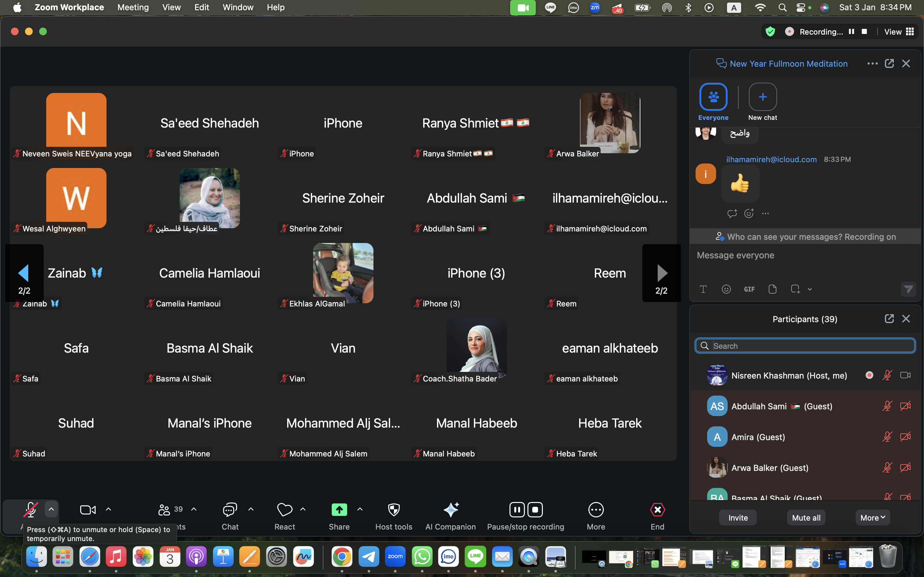This screenshot has height=577, width=924.
Task: Pop out the Participants panel
Action: pos(889,319)
